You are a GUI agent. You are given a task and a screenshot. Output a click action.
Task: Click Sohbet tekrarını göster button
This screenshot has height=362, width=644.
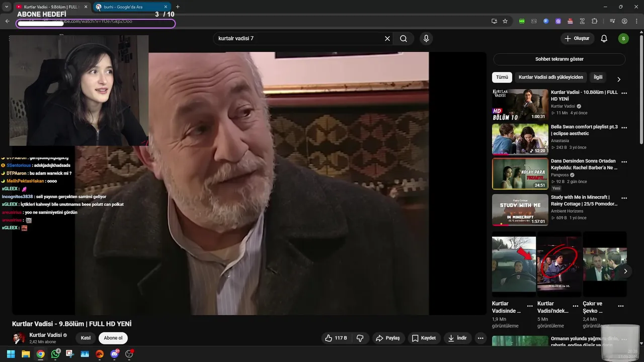(559, 59)
